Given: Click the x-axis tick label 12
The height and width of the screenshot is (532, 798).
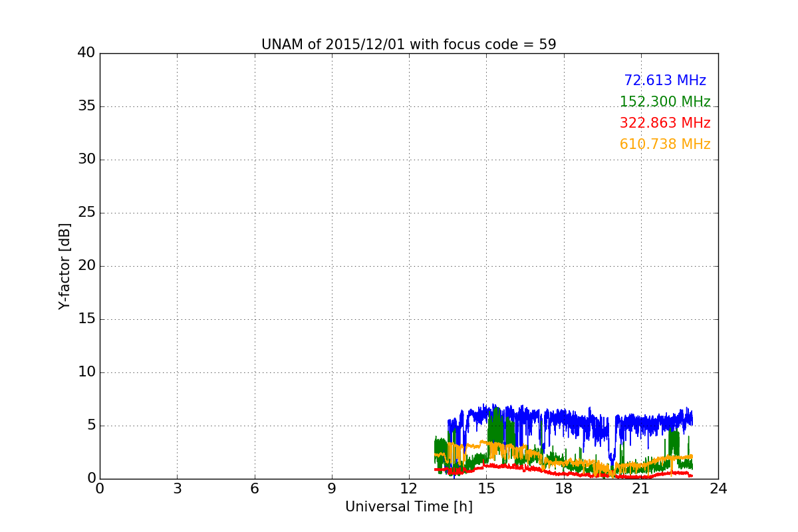Looking at the screenshot, I should (x=409, y=489).
